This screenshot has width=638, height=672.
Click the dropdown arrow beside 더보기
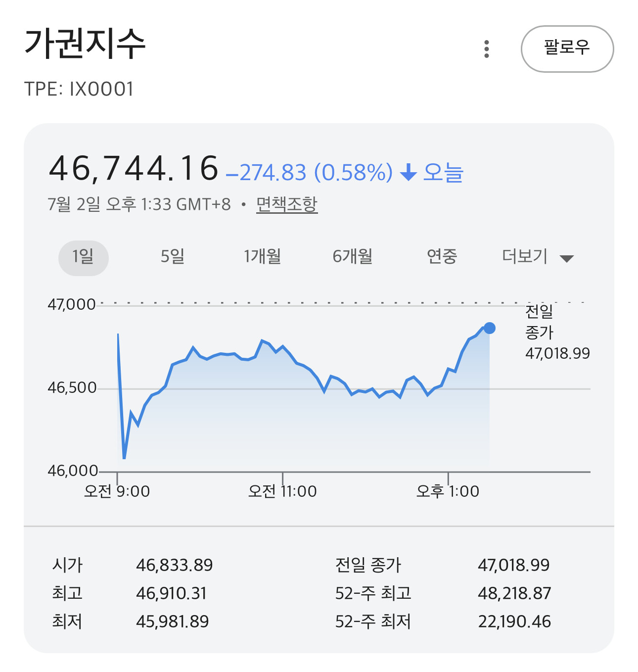pyautogui.click(x=566, y=258)
